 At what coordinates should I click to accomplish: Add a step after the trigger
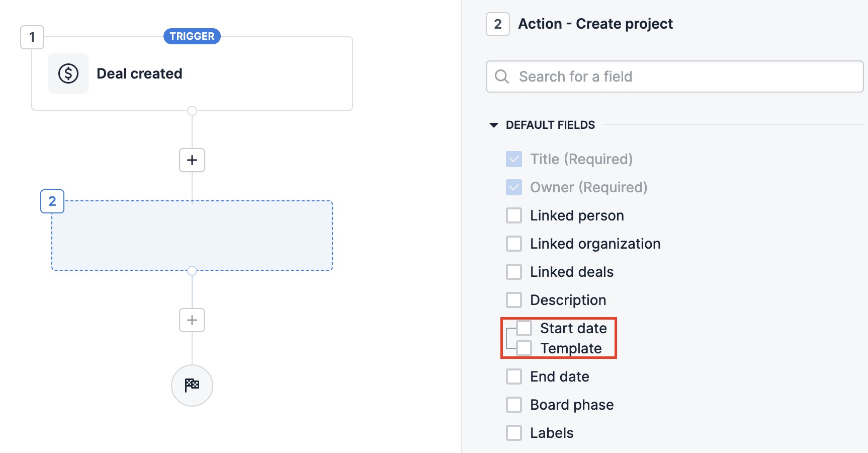click(192, 160)
